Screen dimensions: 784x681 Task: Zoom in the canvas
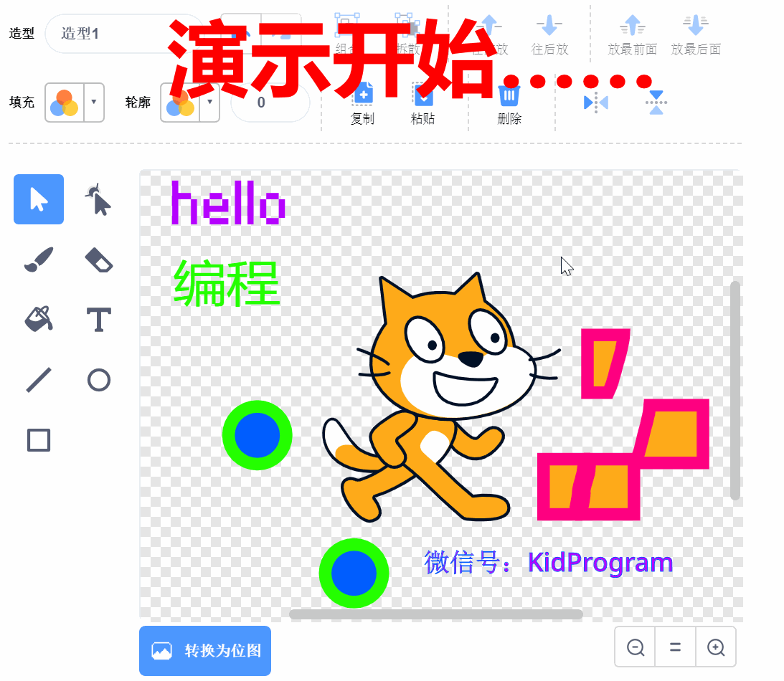click(716, 647)
